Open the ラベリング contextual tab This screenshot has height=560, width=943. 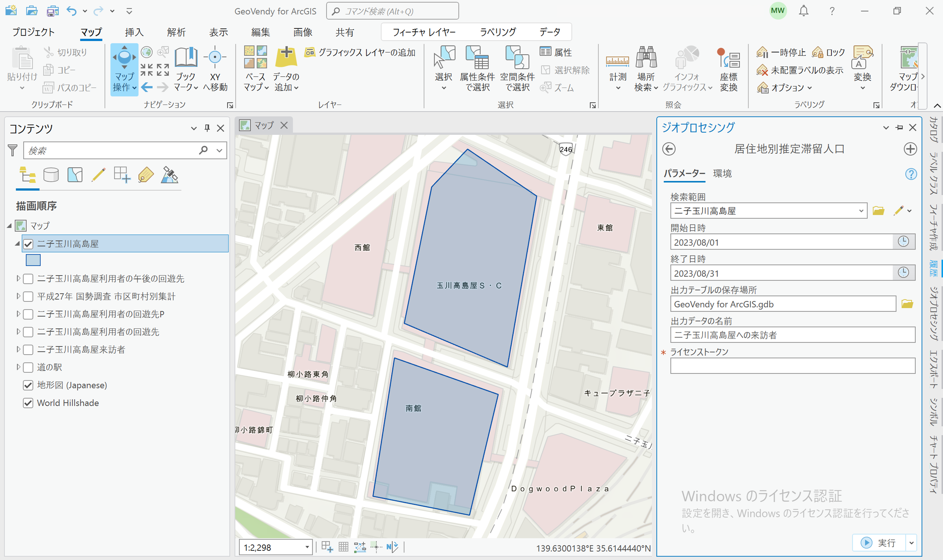[498, 32]
